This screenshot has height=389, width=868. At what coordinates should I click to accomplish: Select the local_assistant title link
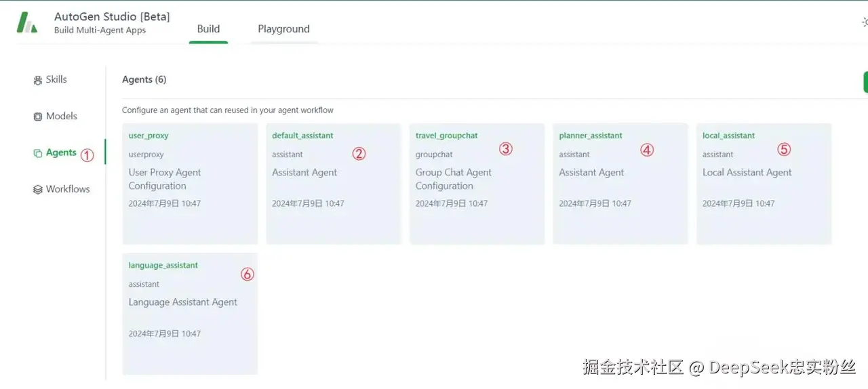[x=728, y=136]
